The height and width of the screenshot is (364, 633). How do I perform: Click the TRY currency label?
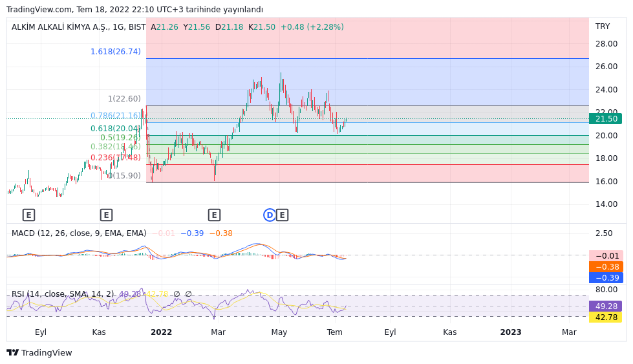coord(603,27)
